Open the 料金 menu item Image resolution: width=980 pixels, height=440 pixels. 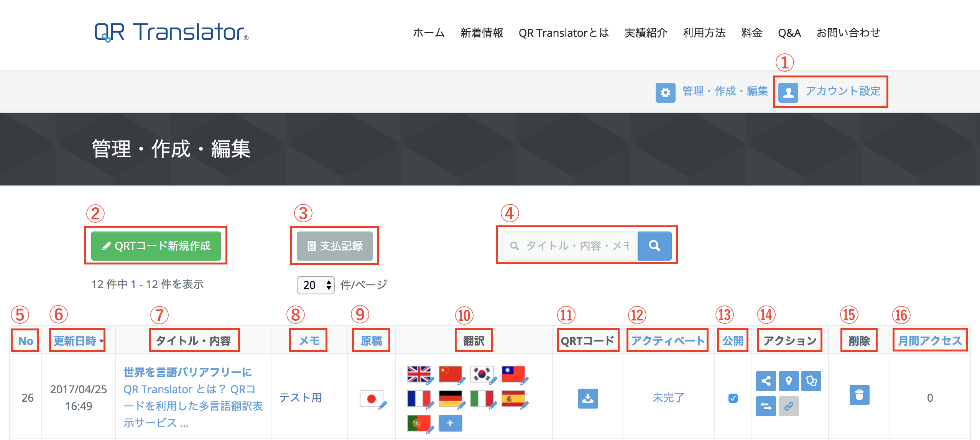(x=752, y=33)
